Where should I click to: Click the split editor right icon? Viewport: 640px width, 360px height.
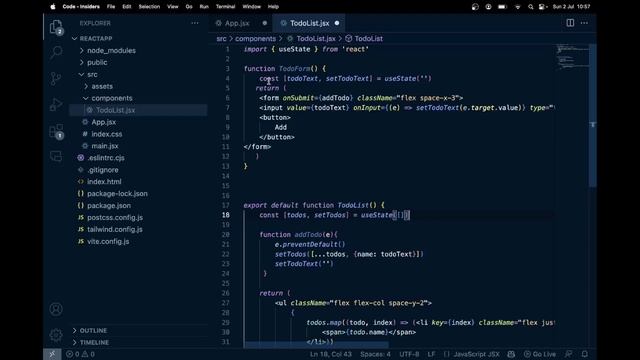570,23
